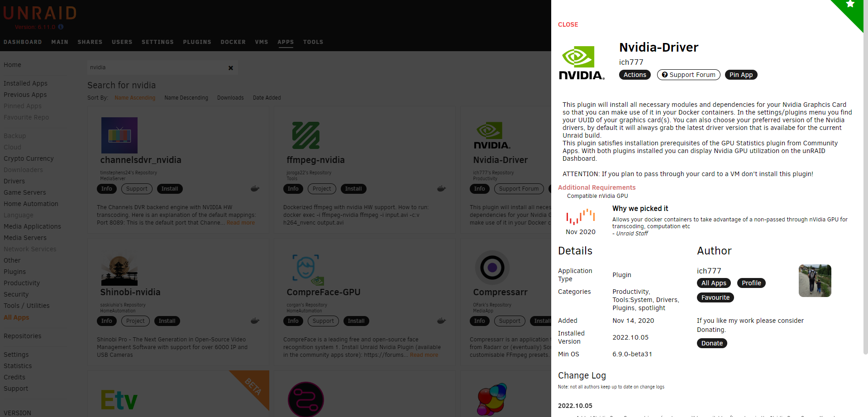
Task: Mark ich777 repository as Favourite
Action: [x=715, y=297]
